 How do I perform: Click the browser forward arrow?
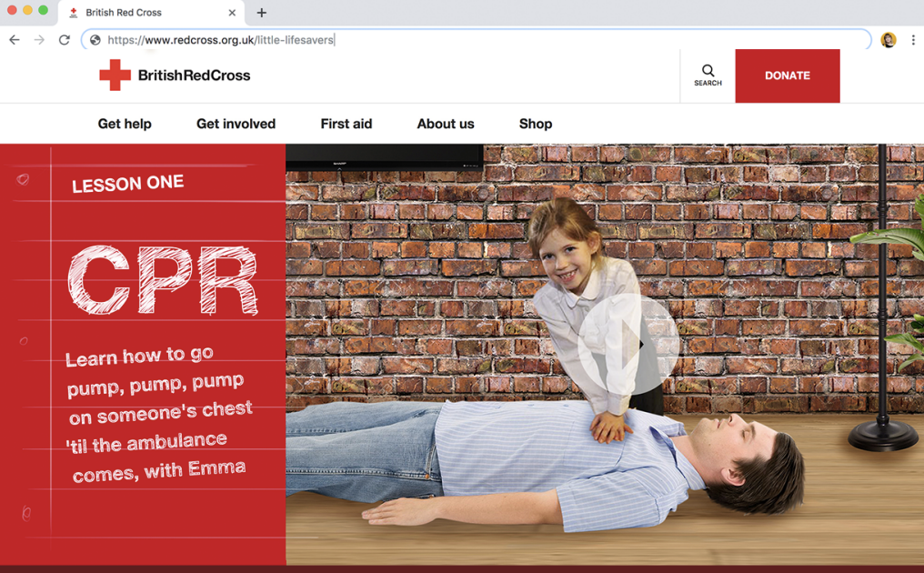click(x=39, y=40)
